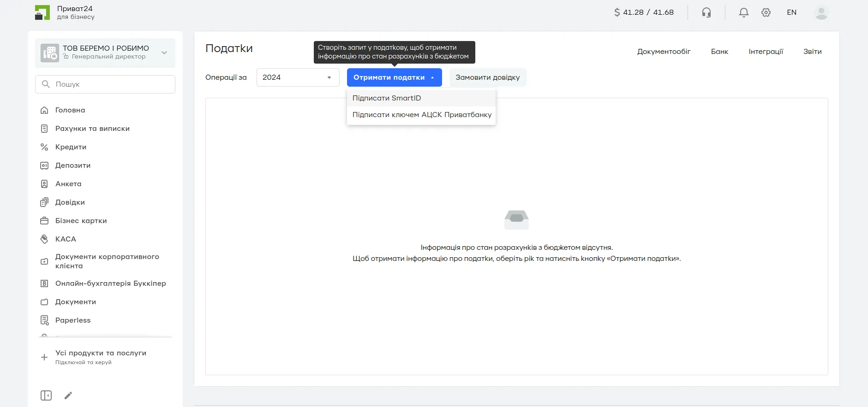The image size is (868, 407).
Task: Click the headset support icon
Action: click(706, 12)
